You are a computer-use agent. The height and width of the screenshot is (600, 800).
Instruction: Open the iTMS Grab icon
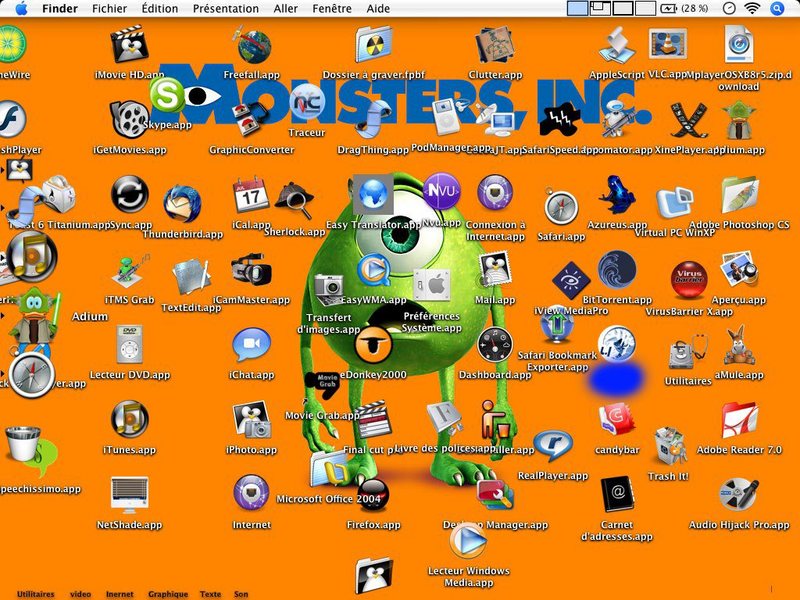pyautogui.click(x=129, y=270)
